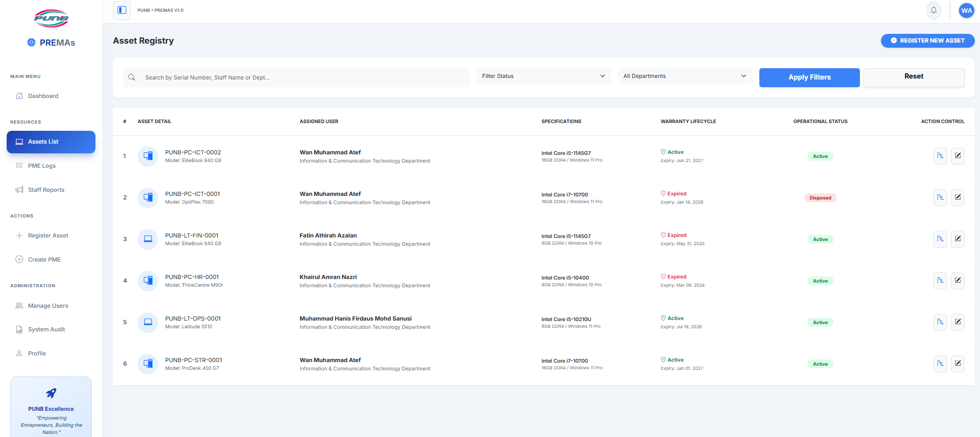The image size is (980, 437).
Task: View history for PUNB-LT-FIN-0001
Action: pyautogui.click(x=940, y=239)
